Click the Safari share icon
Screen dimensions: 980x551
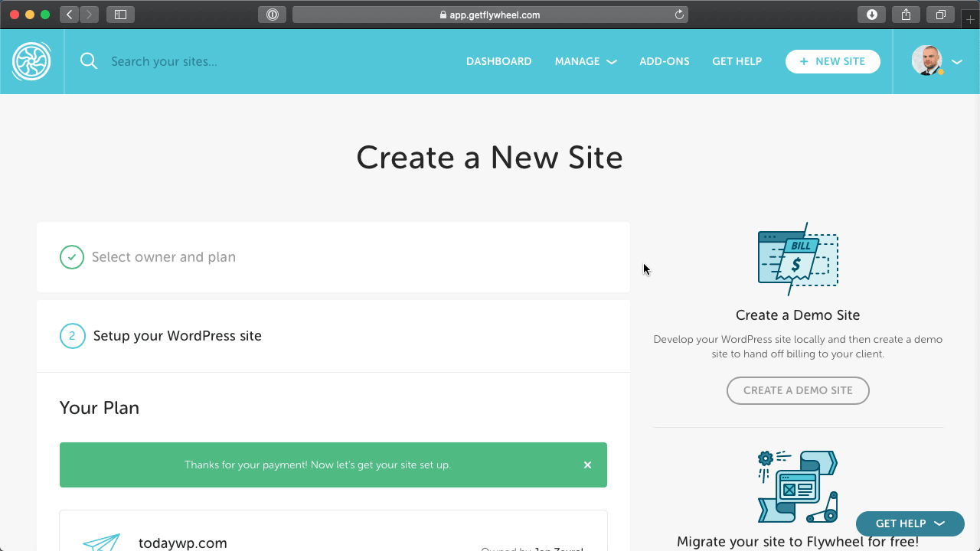[x=906, y=15]
